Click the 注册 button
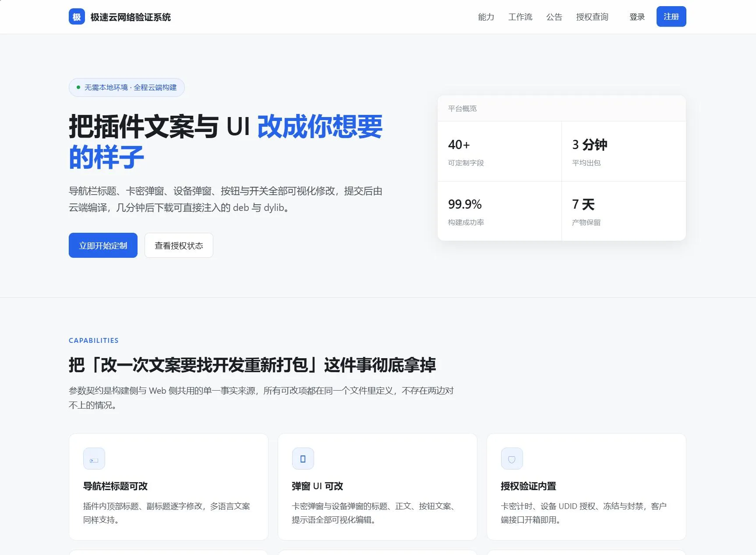The height and width of the screenshot is (555, 756). coord(671,17)
